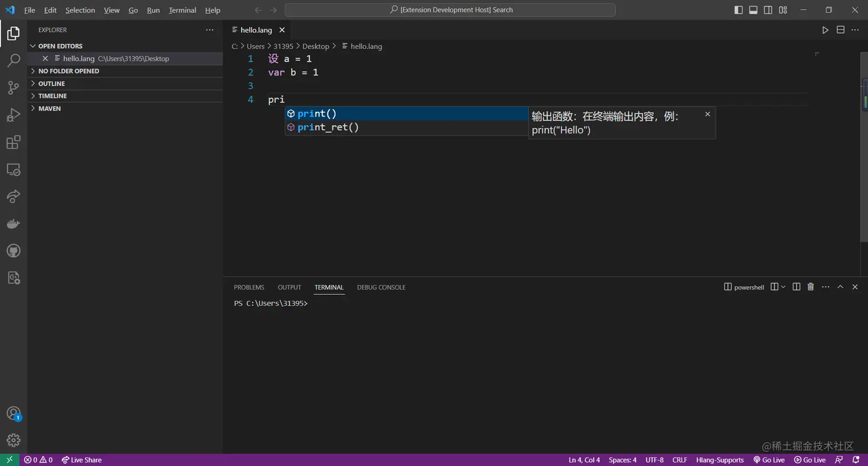Collapse the OPEN EDITORS section
868x466 pixels.
(125, 46)
